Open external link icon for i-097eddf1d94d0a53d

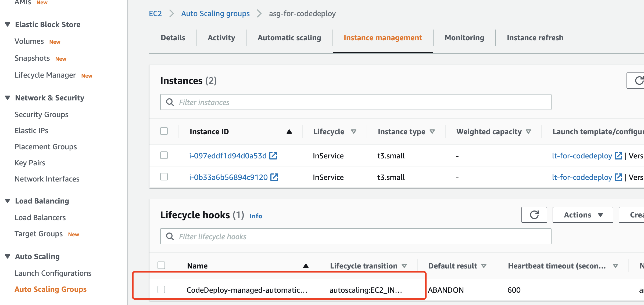click(273, 155)
